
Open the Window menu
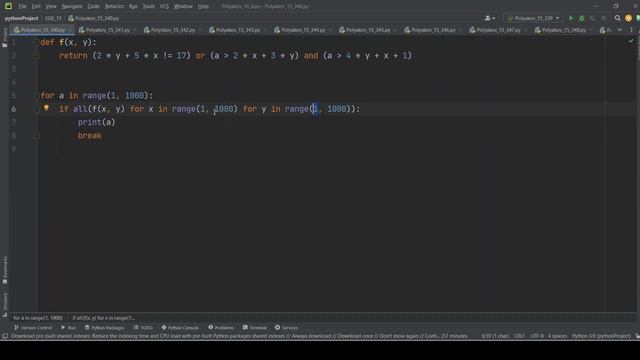pos(183,6)
